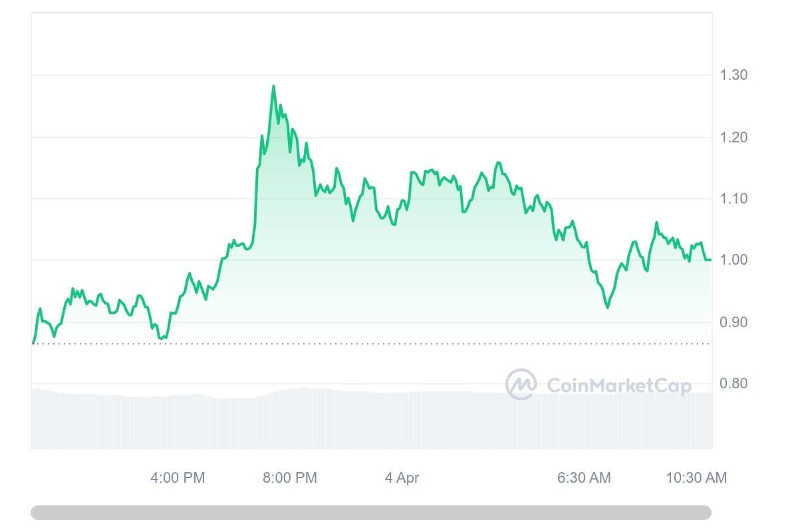798x532 pixels.
Task: Click the price line's leftmost starting point
Action: click(33, 343)
